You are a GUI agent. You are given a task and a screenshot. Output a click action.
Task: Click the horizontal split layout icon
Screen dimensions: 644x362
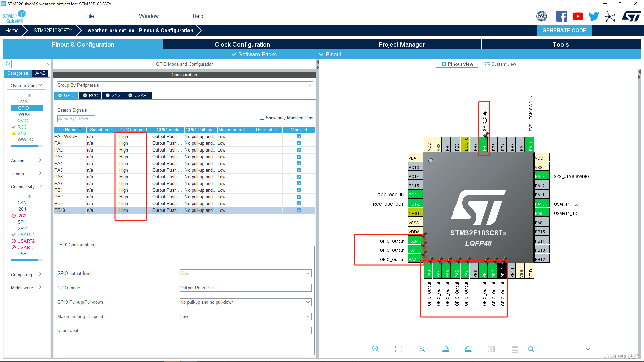click(515, 349)
